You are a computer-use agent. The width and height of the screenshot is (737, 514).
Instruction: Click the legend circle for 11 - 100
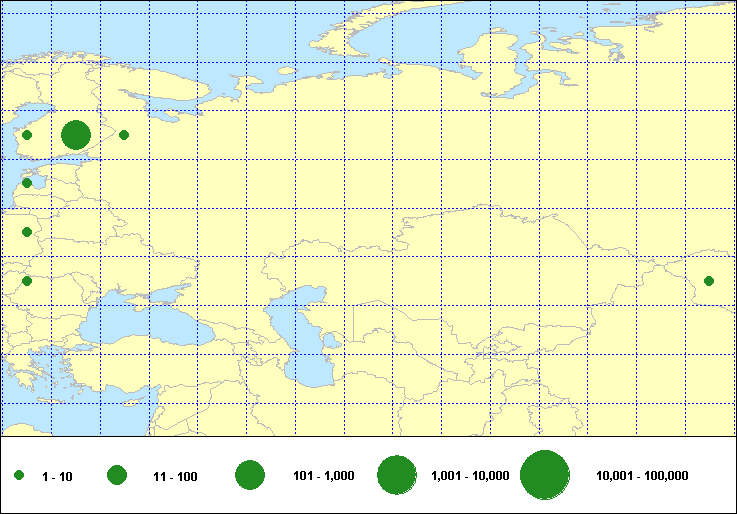[117, 476]
